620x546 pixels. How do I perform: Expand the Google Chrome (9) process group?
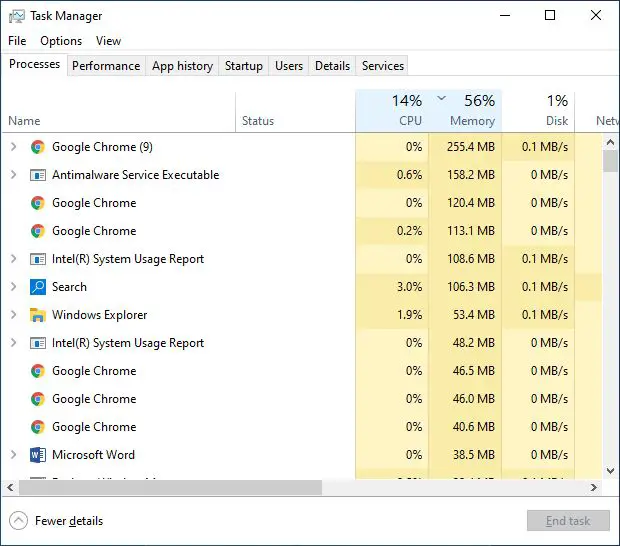[13, 147]
